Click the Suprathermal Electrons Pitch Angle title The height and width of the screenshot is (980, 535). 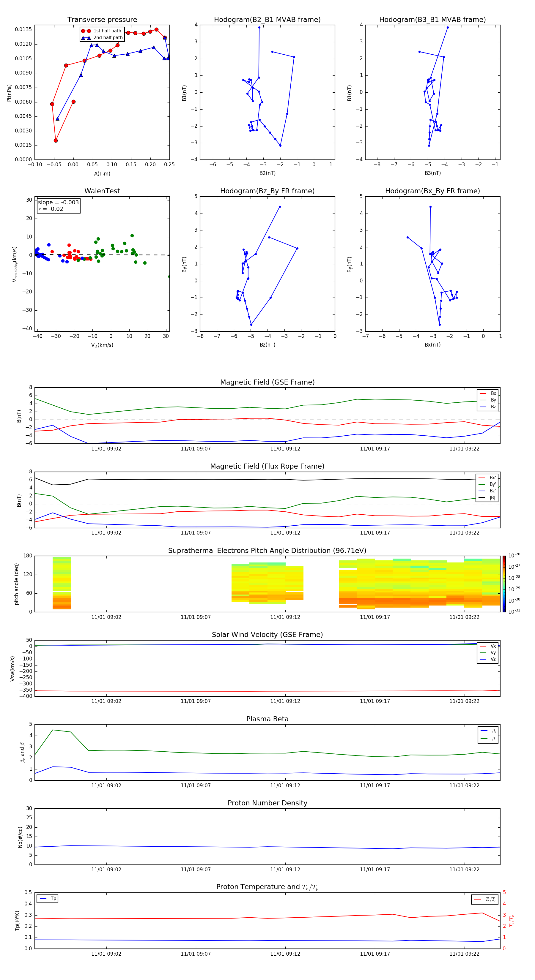pos(267,551)
